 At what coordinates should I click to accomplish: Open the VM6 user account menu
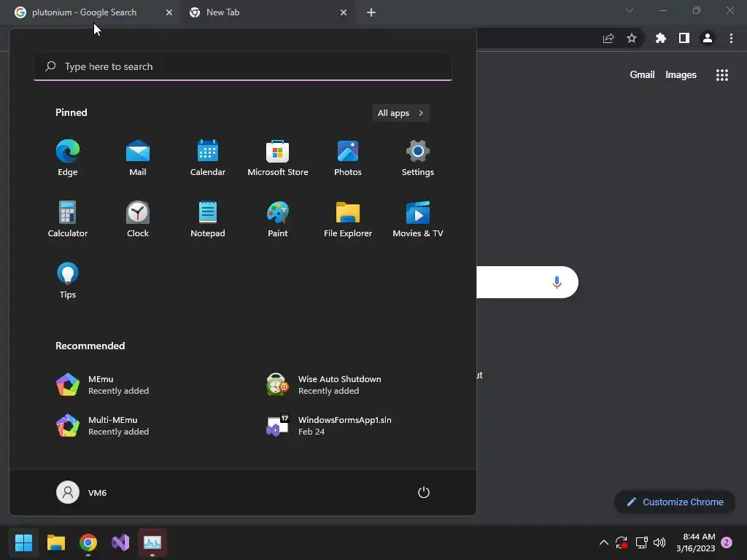pos(82,492)
